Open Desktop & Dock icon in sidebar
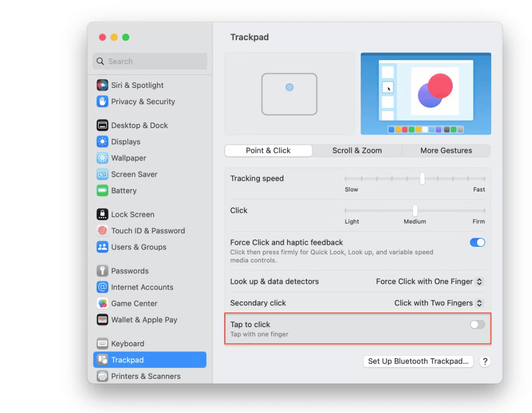532x413 pixels. 102,125
